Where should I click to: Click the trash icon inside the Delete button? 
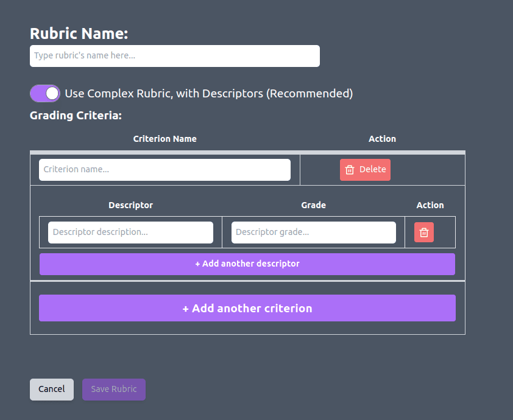[350, 170]
